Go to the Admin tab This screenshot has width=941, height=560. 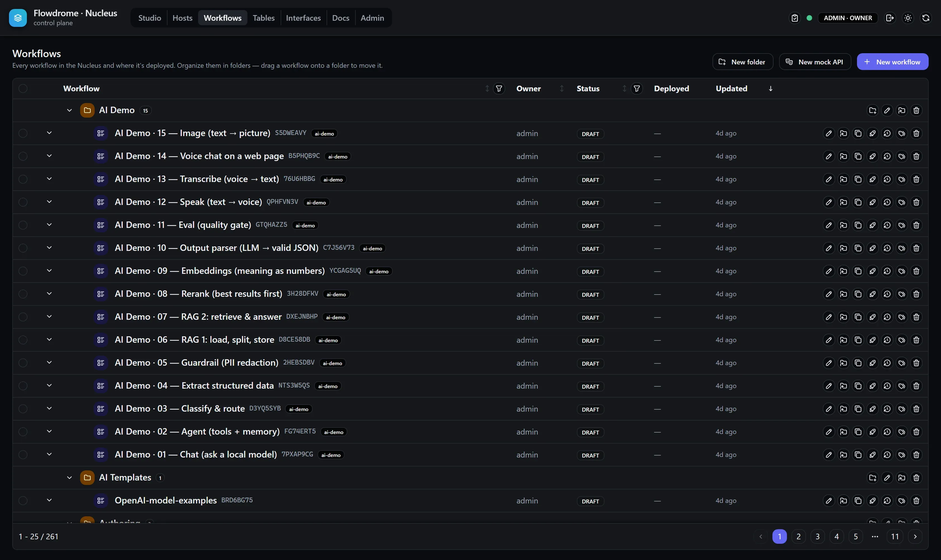(x=372, y=18)
